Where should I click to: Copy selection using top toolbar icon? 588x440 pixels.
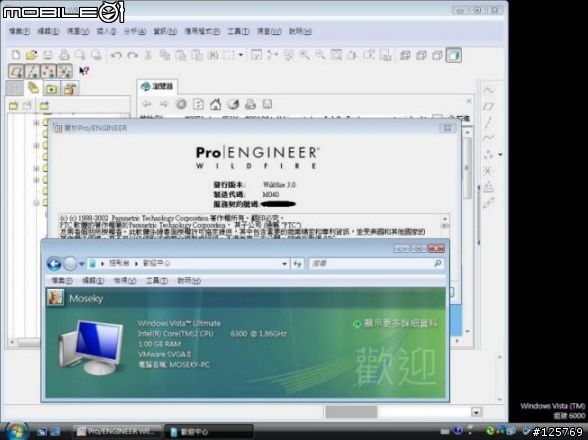pyautogui.click(x=165, y=56)
